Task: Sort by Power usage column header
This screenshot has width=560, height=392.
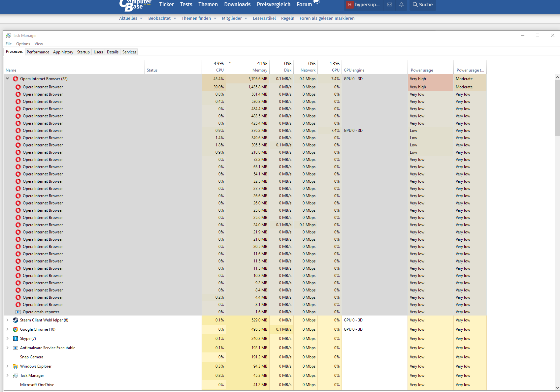Action: pyautogui.click(x=430, y=67)
